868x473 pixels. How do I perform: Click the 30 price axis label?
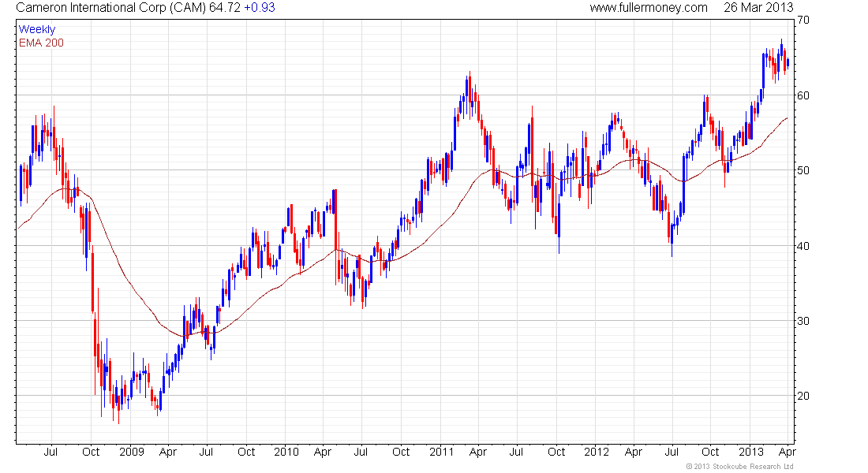coord(803,322)
